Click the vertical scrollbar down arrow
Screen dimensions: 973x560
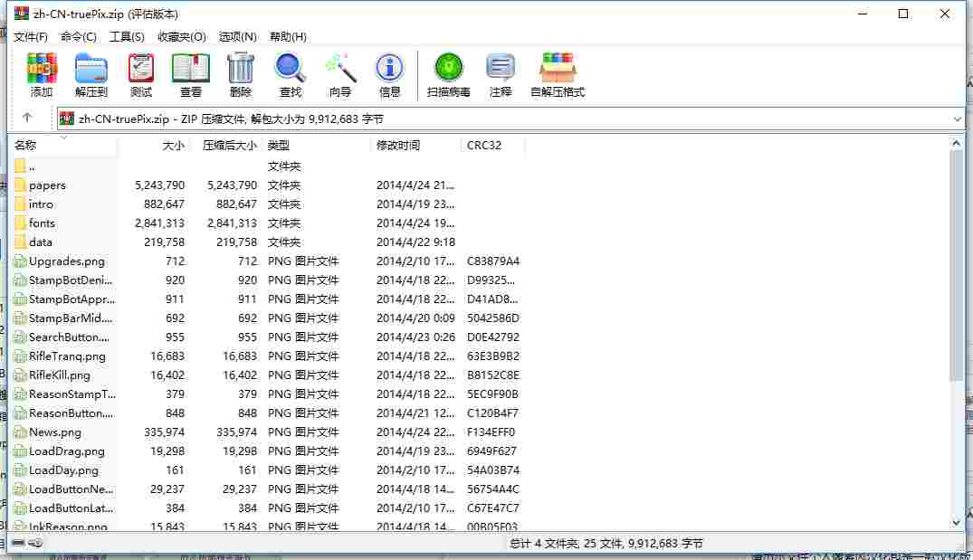click(x=956, y=523)
